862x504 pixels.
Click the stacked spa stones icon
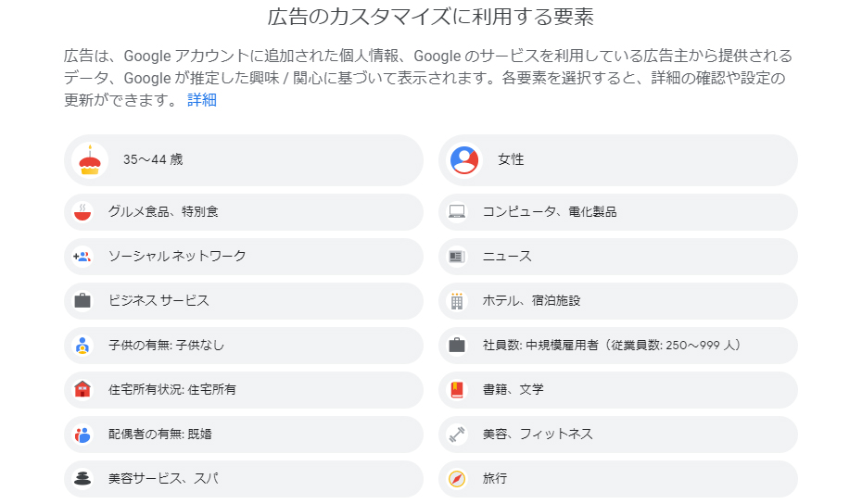(x=82, y=479)
